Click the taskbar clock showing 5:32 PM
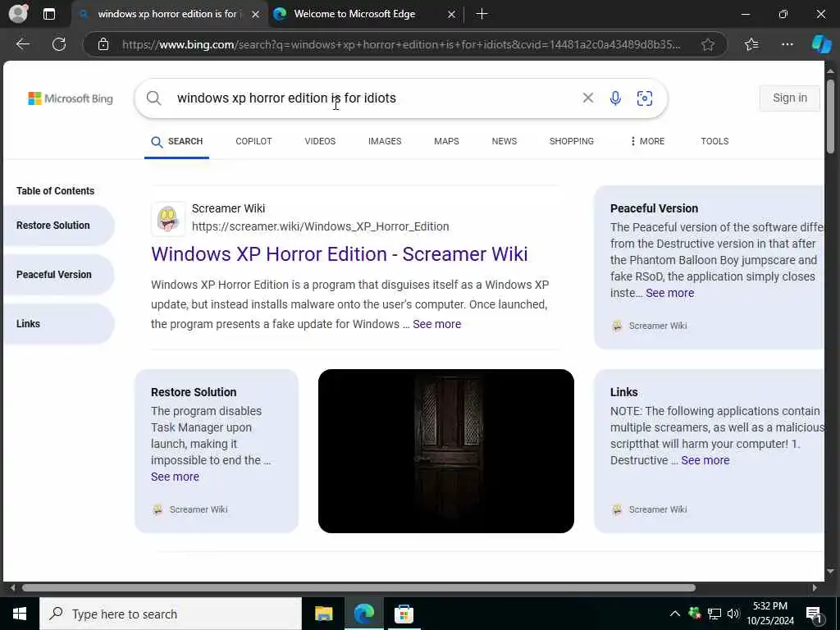840x630 pixels. [770, 614]
